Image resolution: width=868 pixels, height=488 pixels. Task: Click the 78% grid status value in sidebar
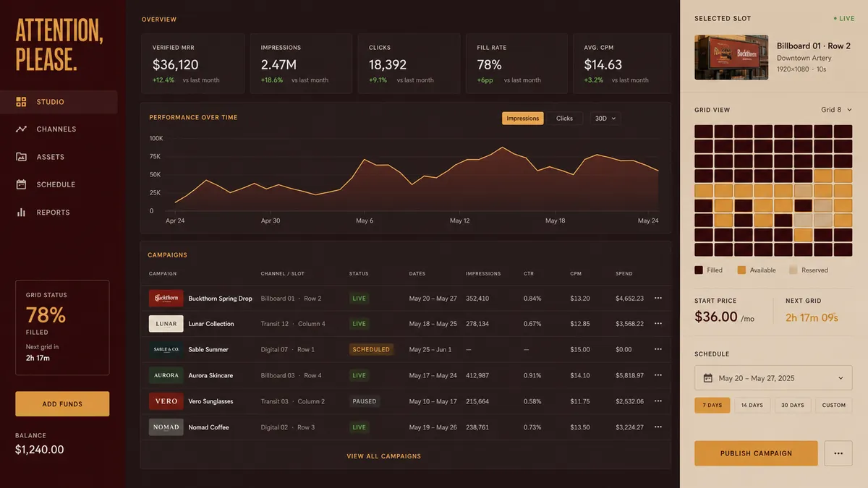pos(46,315)
